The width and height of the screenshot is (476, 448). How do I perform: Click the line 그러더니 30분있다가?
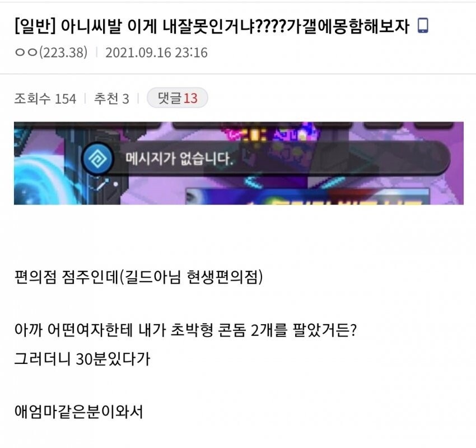point(82,359)
